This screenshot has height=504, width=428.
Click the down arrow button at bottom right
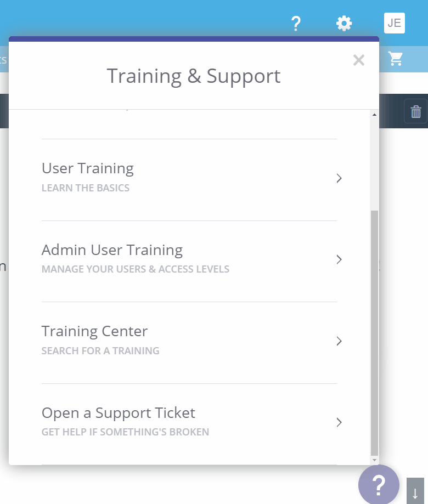(x=415, y=491)
